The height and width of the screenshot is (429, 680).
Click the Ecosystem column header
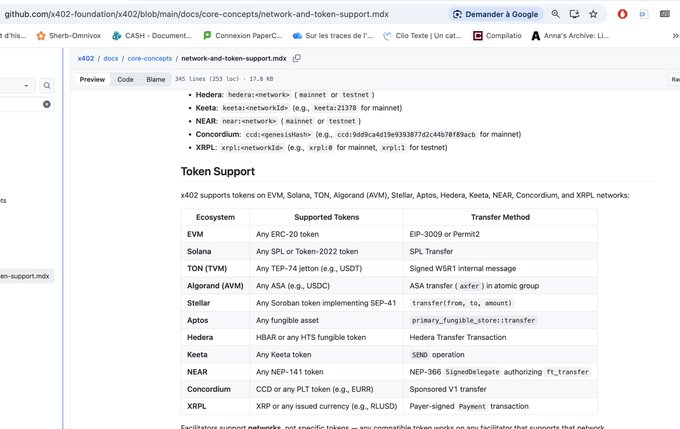[215, 217]
